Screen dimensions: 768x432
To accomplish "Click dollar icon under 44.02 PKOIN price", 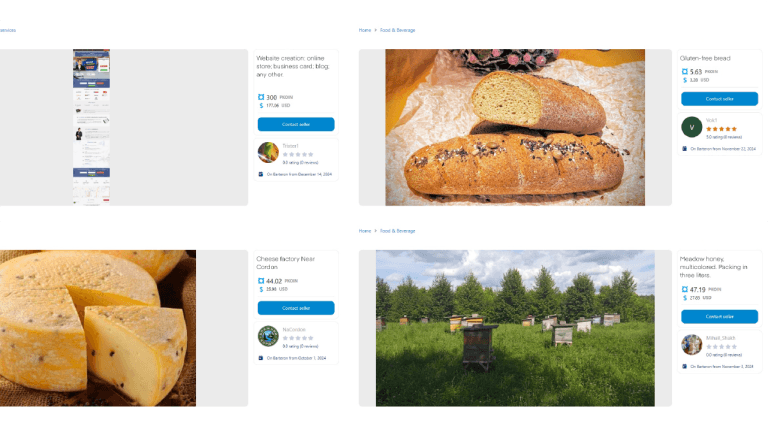I will pos(261,289).
